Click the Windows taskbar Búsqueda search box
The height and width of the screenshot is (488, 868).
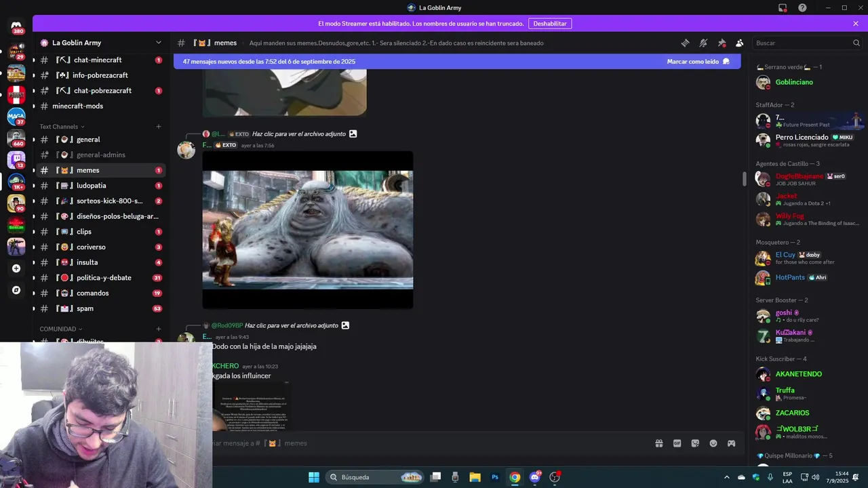pos(375,477)
